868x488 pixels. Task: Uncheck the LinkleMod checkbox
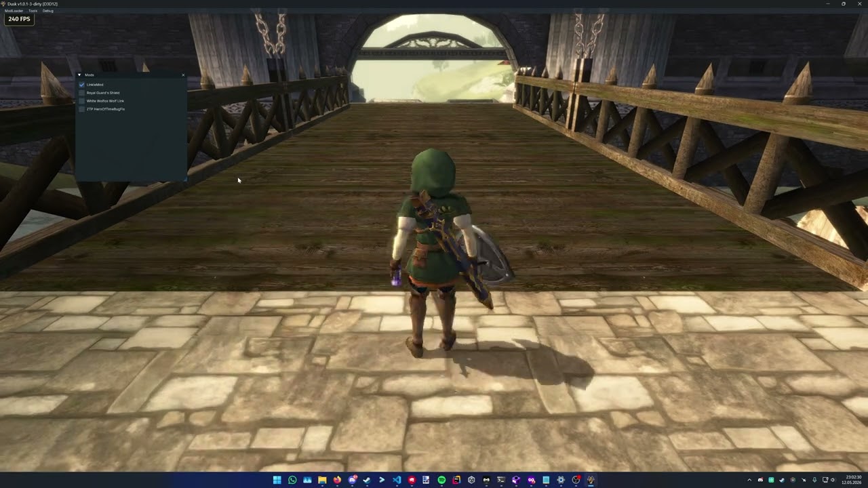pos(81,85)
